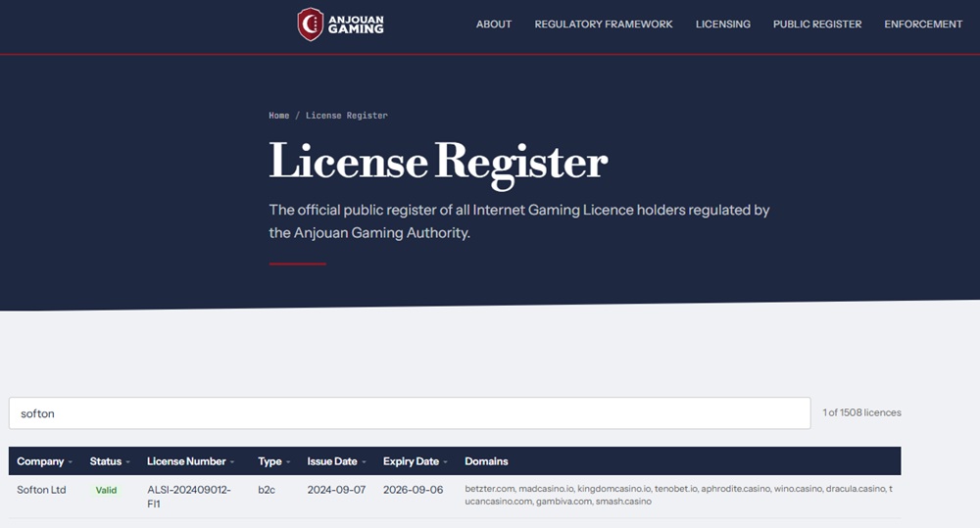980x528 pixels.
Task: Click the Domains column header
Action: [486, 461]
